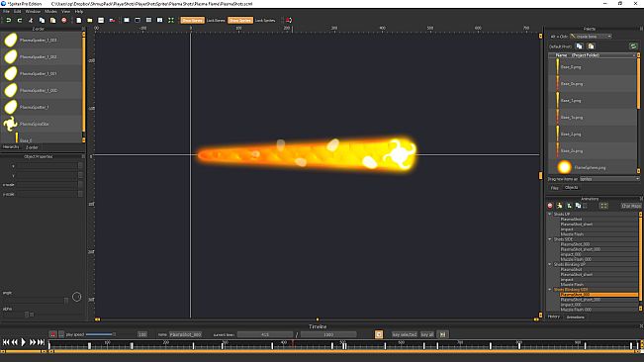Open the Modes menu
The image size is (644, 362).
[x=50, y=12]
